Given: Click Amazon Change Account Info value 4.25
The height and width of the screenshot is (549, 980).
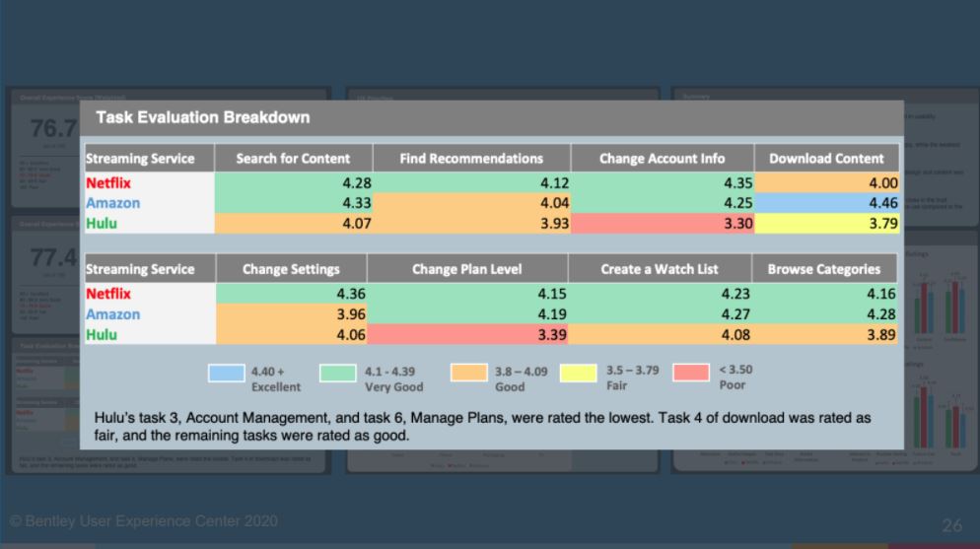Looking at the screenshot, I should (738, 203).
